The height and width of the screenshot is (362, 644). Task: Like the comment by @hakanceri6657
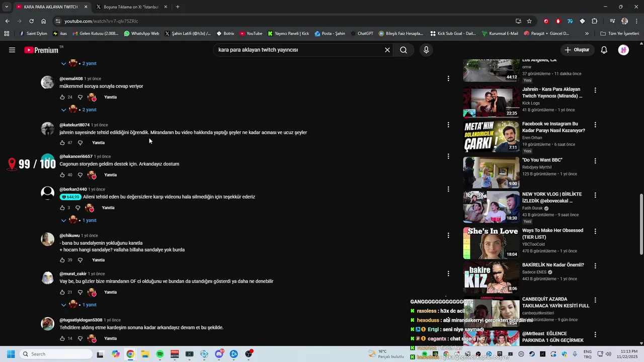point(62,175)
